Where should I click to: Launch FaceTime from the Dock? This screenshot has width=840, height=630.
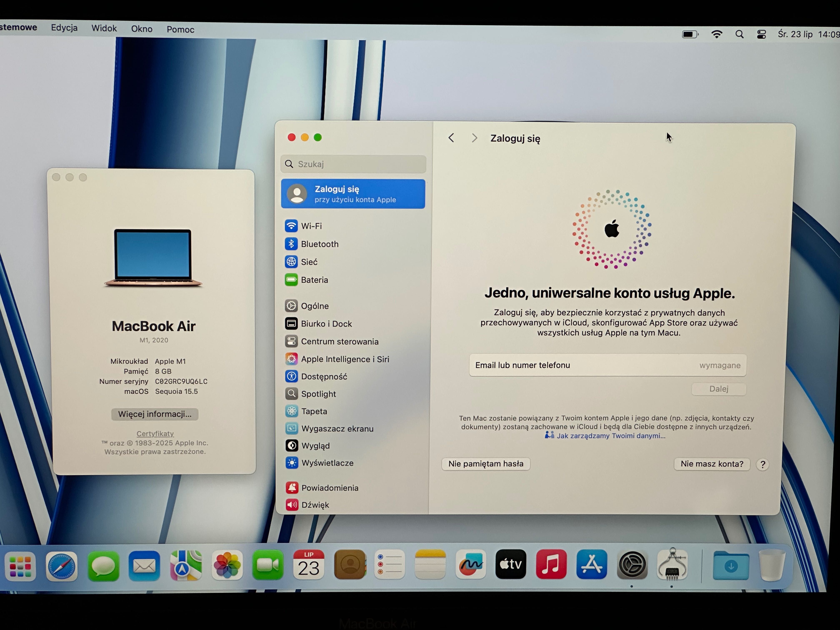click(x=268, y=565)
